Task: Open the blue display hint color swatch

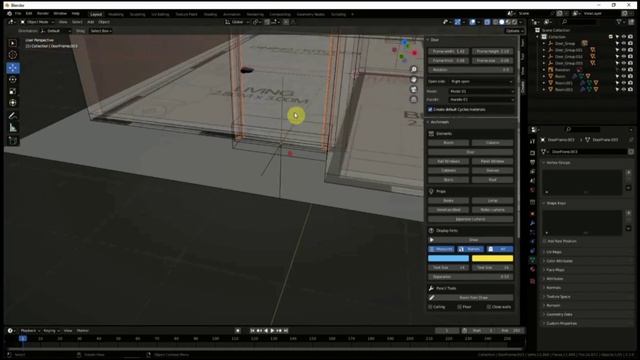Action: click(x=448, y=258)
